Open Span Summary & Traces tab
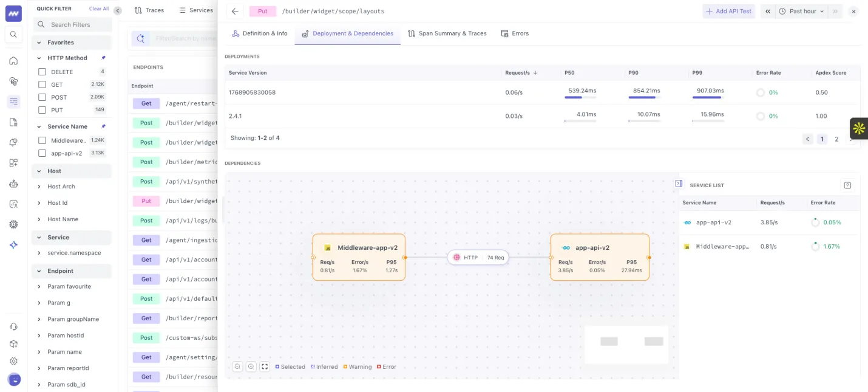Image resolution: width=868 pixels, height=392 pixels. [448, 33]
